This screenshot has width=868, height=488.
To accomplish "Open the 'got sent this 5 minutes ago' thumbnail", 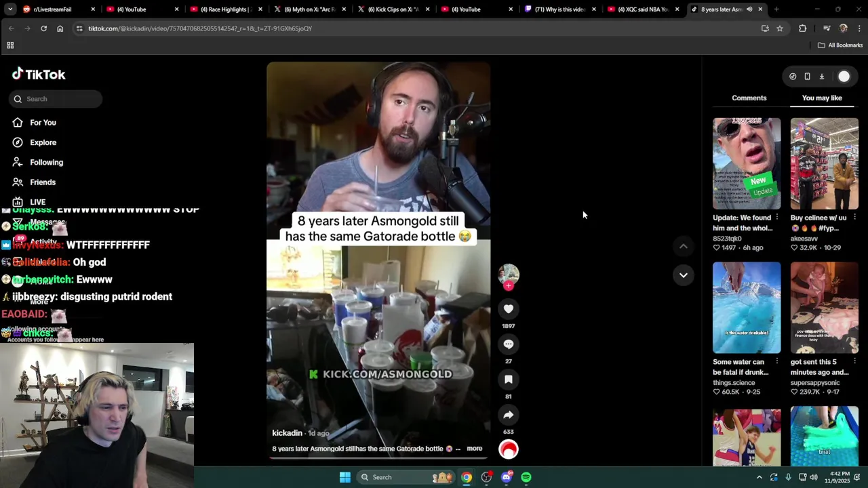I will 824,308.
